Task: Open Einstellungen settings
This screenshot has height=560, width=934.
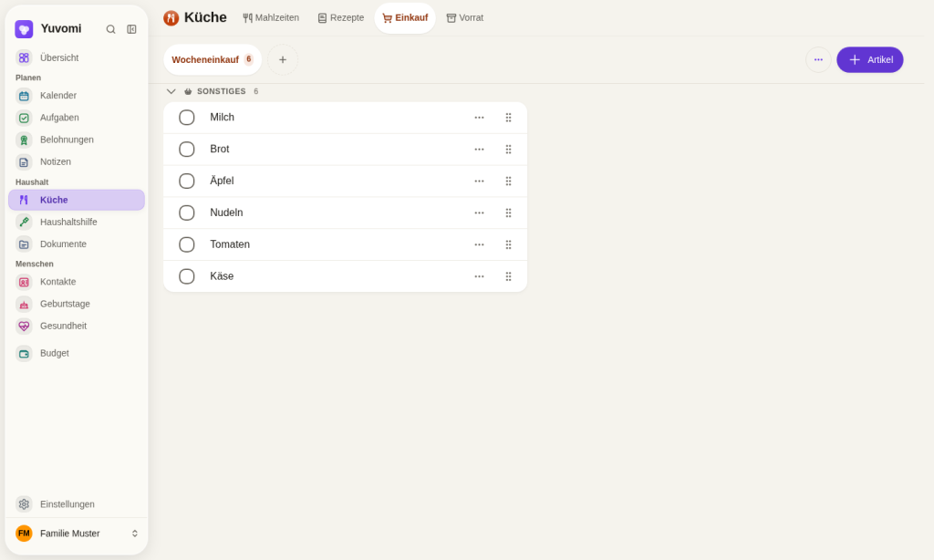Action: coord(77,504)
